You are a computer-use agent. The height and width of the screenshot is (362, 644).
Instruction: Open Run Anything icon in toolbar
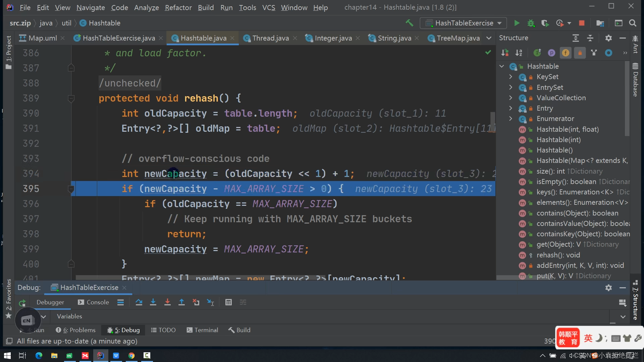pyautogui.click(x=619, y=23)
